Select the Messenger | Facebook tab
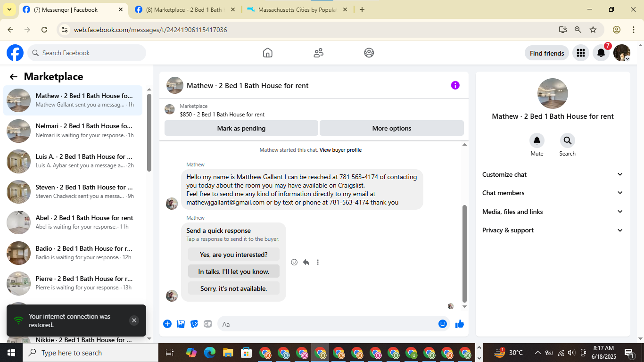This screenshot has height=362, width=644. [73, 9]
